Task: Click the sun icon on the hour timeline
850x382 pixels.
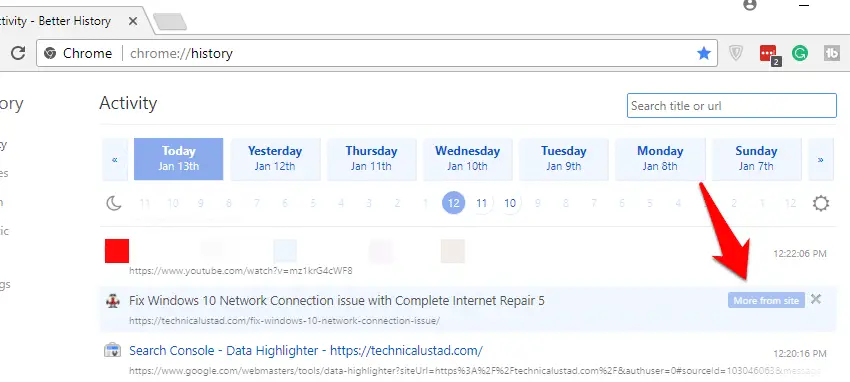Action: (x=821, y=204)
